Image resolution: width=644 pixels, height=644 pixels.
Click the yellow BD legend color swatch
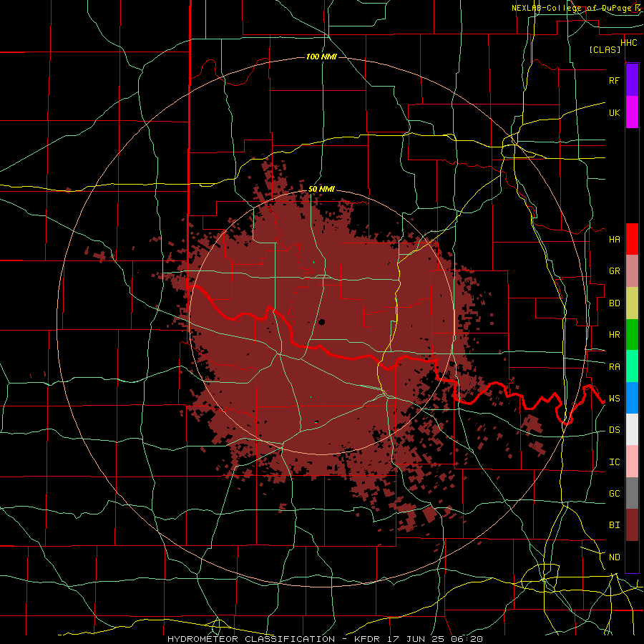click(x=632, y=303)
